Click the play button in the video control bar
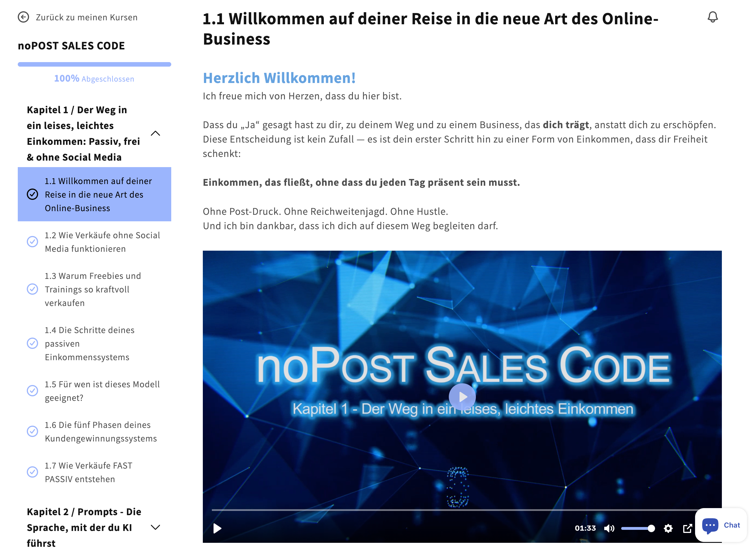 coord(217,528)
